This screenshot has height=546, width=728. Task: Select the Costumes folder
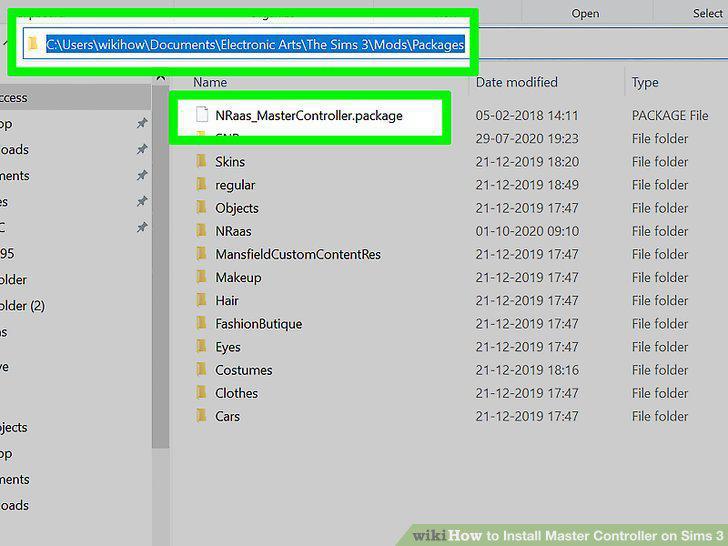pos(244,370)
